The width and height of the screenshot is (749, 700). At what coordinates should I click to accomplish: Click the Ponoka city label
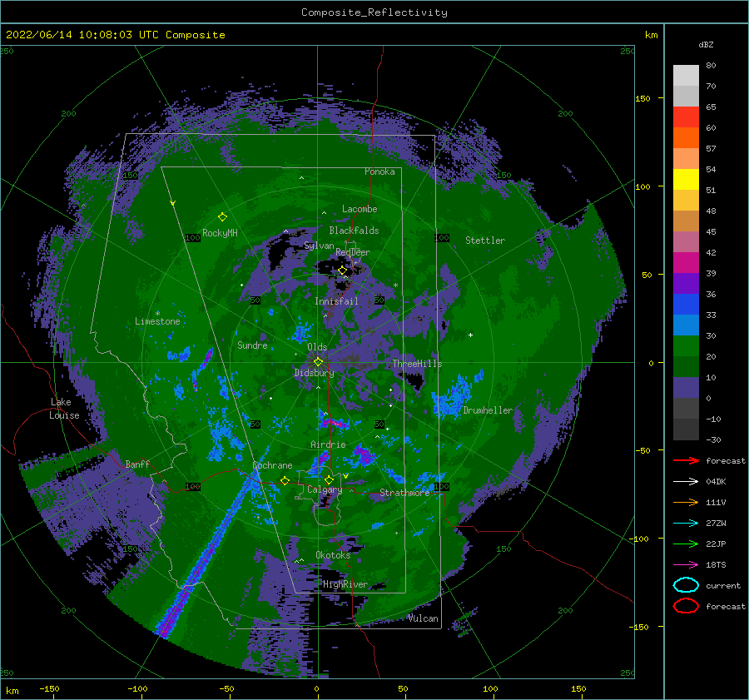click(x=379, y=171)
